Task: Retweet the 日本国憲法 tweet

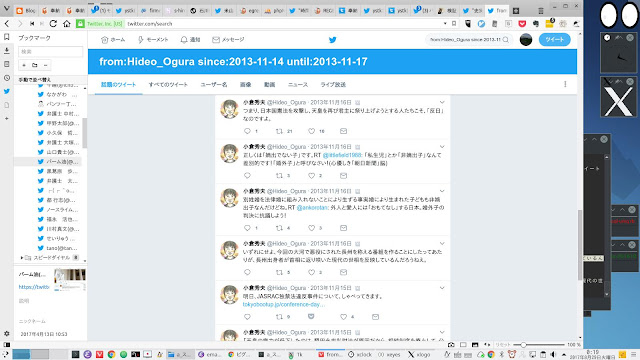Action: point(279,131)
